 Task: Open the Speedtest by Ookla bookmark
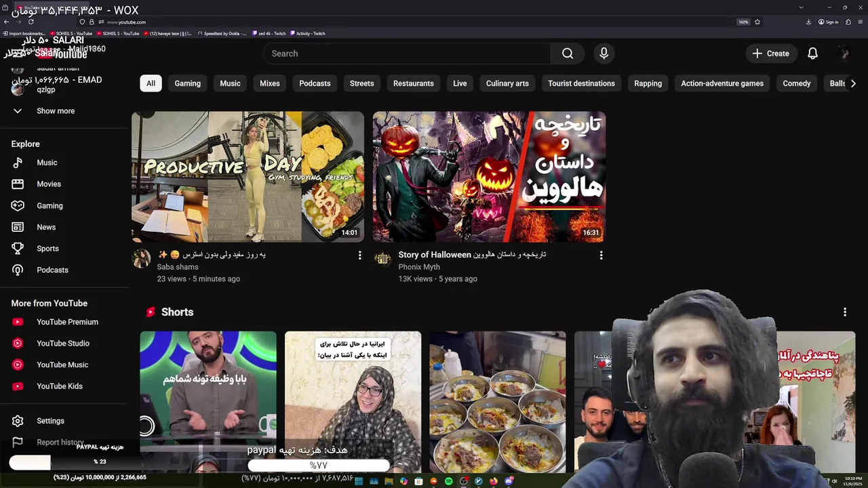(223, 33)
